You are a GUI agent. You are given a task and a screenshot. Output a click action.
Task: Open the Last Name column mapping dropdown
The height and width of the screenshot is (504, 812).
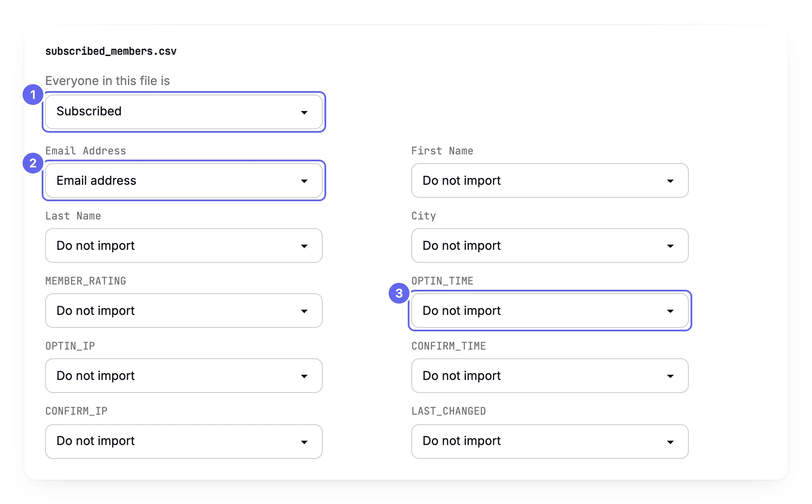point(184,245)
